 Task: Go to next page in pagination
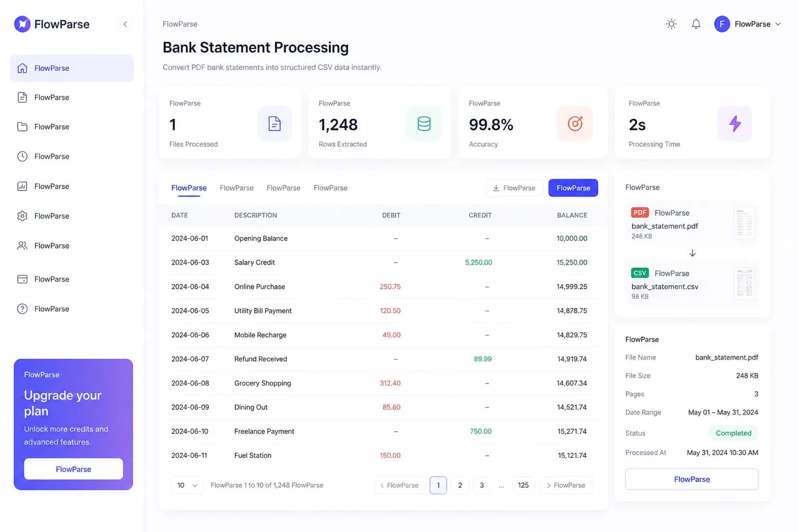tap(566, 485)
